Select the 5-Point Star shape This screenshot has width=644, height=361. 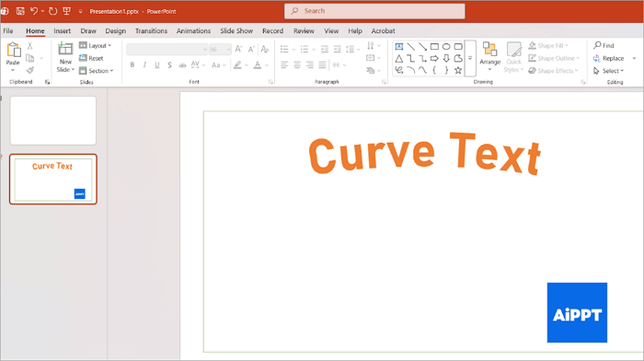click(x=458, y=70)
